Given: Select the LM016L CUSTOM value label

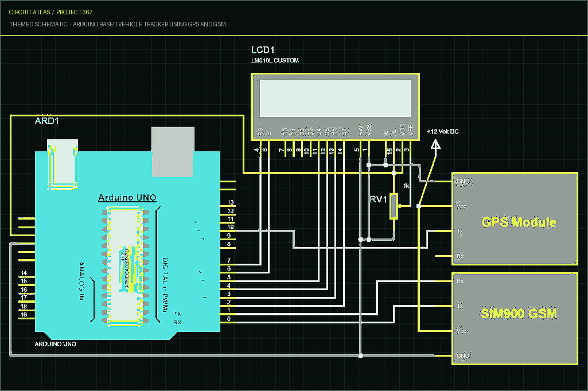Looking at the screenshot, I should coord(275,60).
